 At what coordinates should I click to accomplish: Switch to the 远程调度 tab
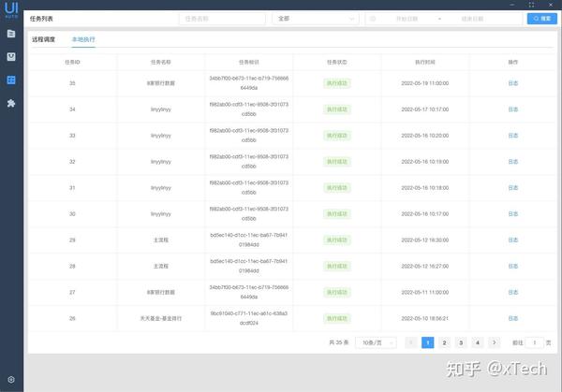coord(43,39)
